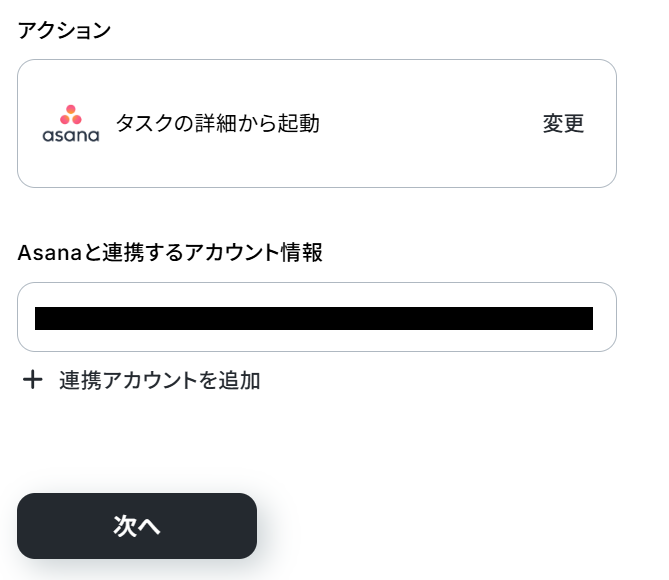Screen dimensions: 669x580
Task: Click empty space inside the action card before 変更
Action: pos(430,124)
